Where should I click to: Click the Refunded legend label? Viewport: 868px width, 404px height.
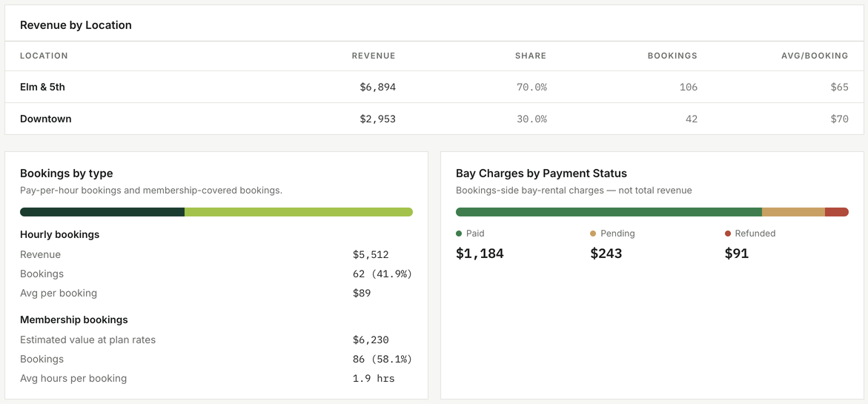click(x=755, y=234)
